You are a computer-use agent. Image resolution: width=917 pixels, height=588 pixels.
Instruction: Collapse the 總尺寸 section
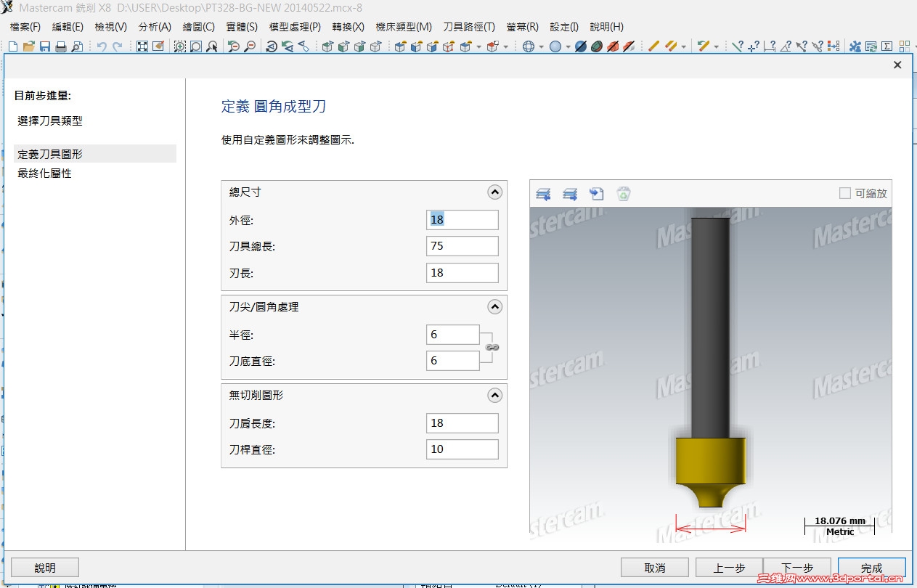click(494, 192)
